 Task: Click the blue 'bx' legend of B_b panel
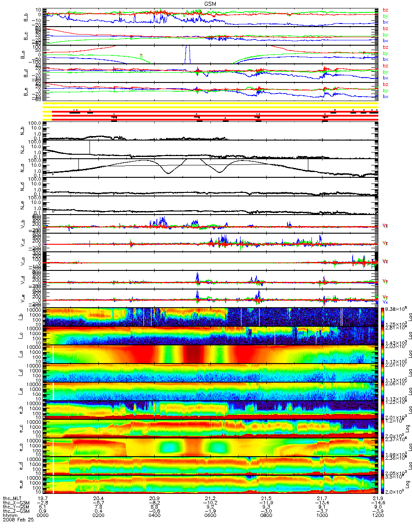tap(385, 22)
